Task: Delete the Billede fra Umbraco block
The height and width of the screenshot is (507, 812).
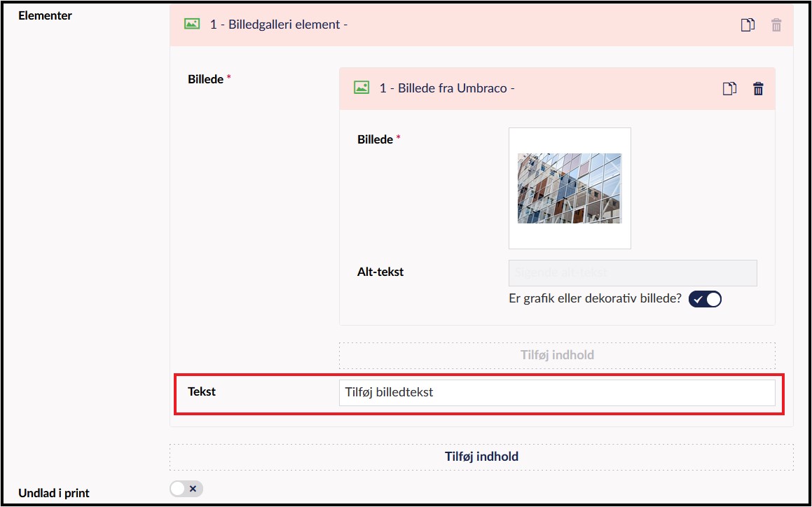Action: tap(758, 89)
